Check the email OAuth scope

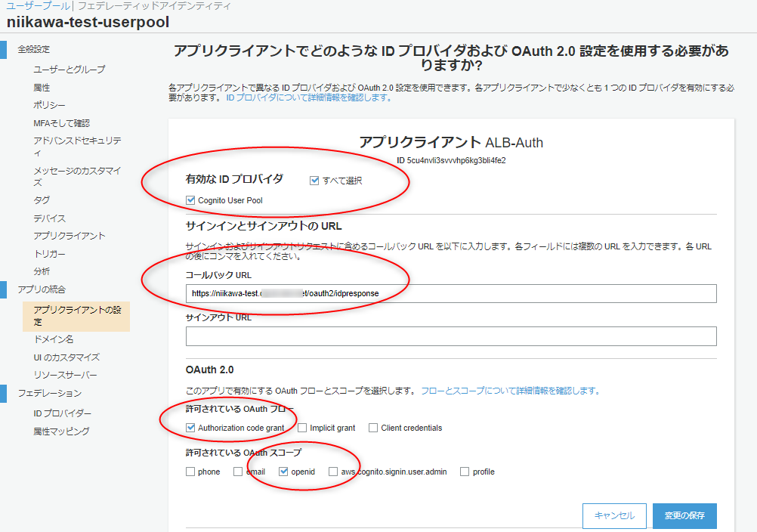point(236,472)
